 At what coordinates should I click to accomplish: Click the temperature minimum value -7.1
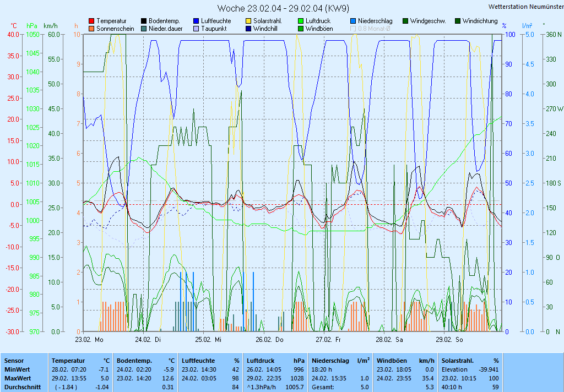104,369
